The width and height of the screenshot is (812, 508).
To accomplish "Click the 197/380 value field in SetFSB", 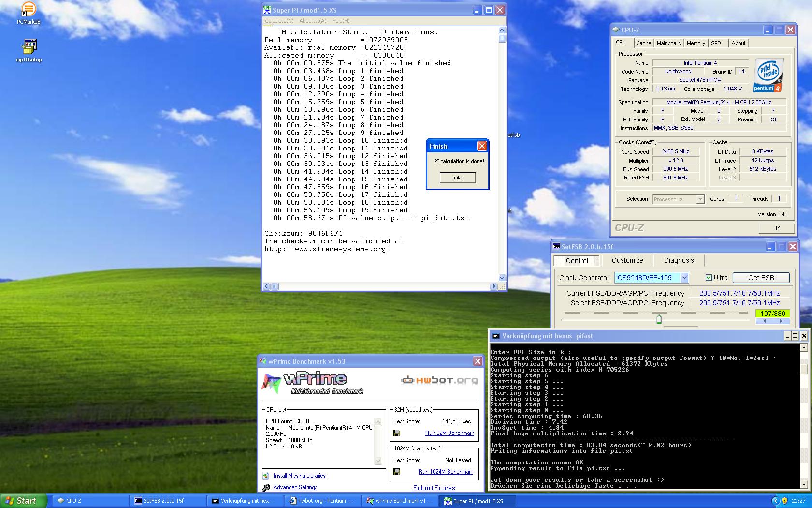I will (x=772, y=314).
